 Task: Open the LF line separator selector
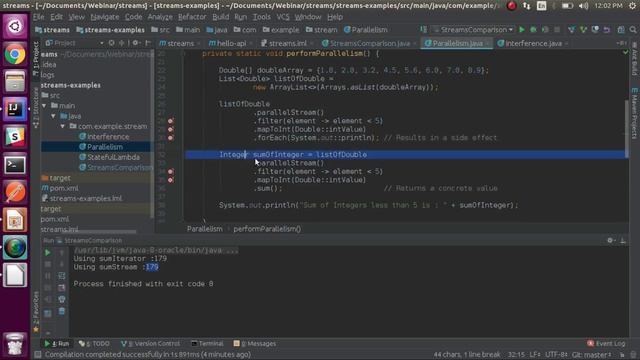[x=535, y=355]
